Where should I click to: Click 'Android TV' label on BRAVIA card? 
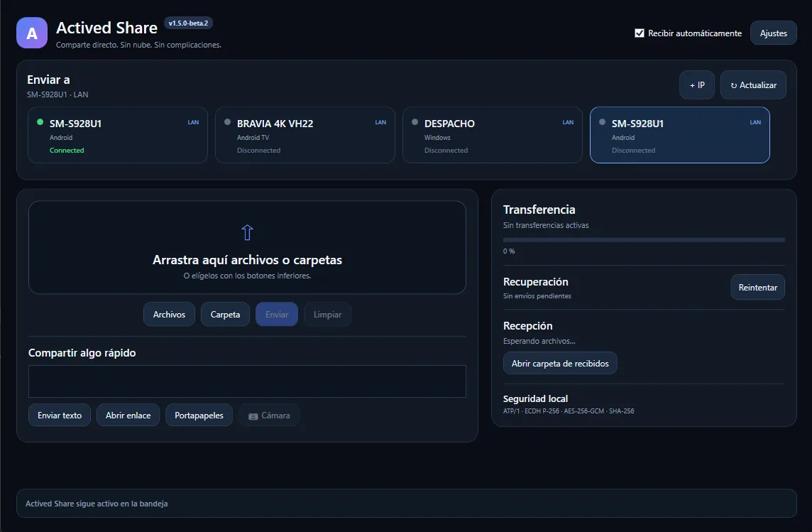253,137
